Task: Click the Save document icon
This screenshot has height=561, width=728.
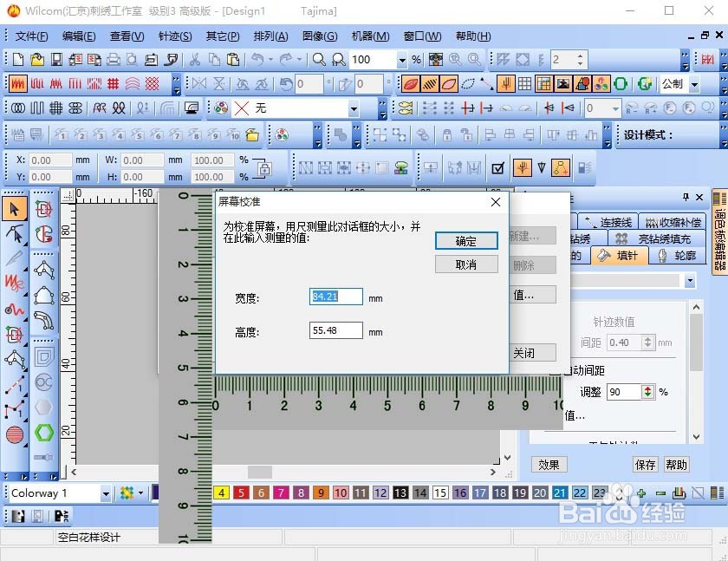Action: pyautogui.click(x=56, y=59)
